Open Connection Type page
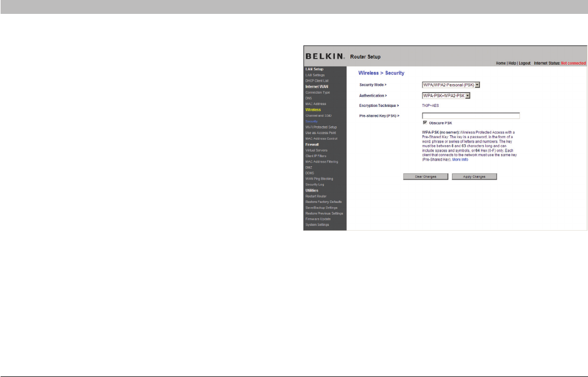 [x=318, y=92]
